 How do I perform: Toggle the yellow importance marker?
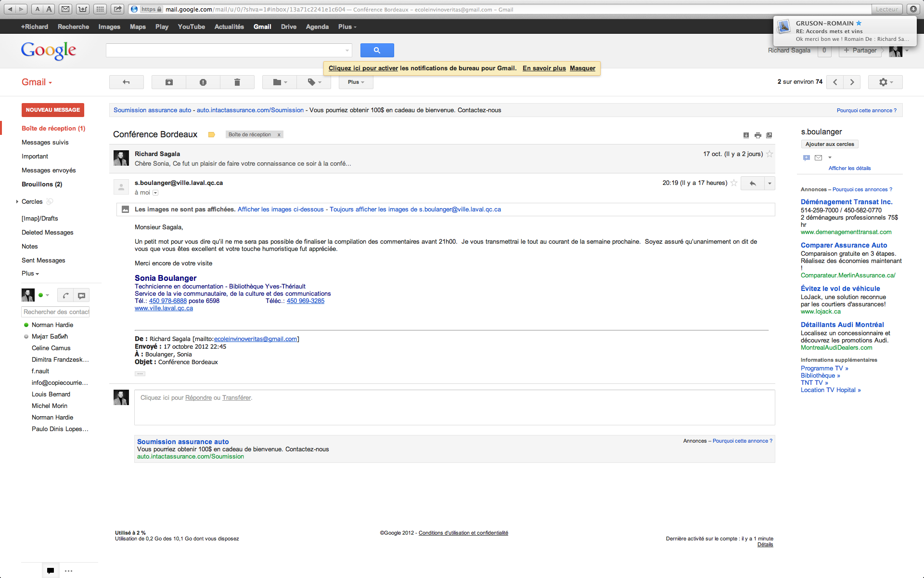211,135
